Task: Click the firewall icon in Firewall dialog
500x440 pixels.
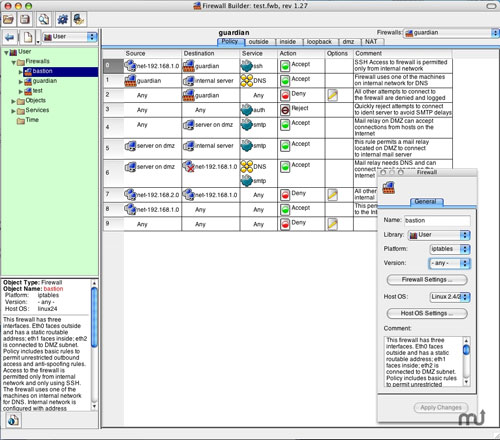Action: tap(389, 188)
